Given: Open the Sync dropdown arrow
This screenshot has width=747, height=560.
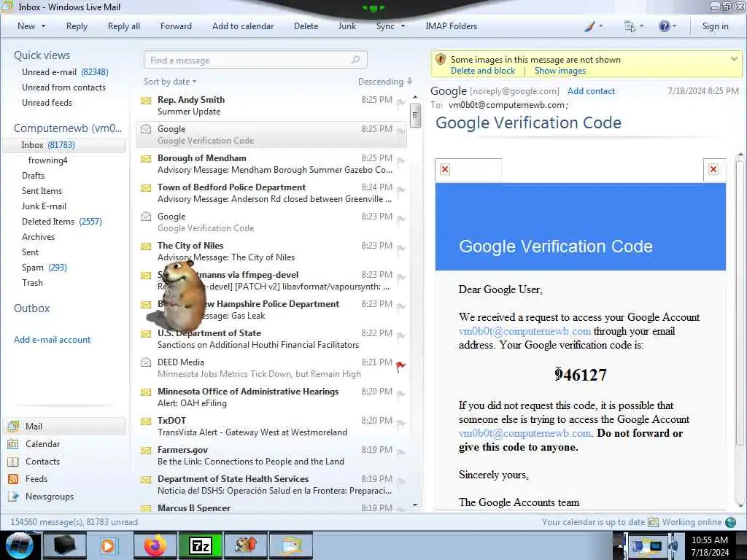Looking at the screenshot, I should (403, 26).
